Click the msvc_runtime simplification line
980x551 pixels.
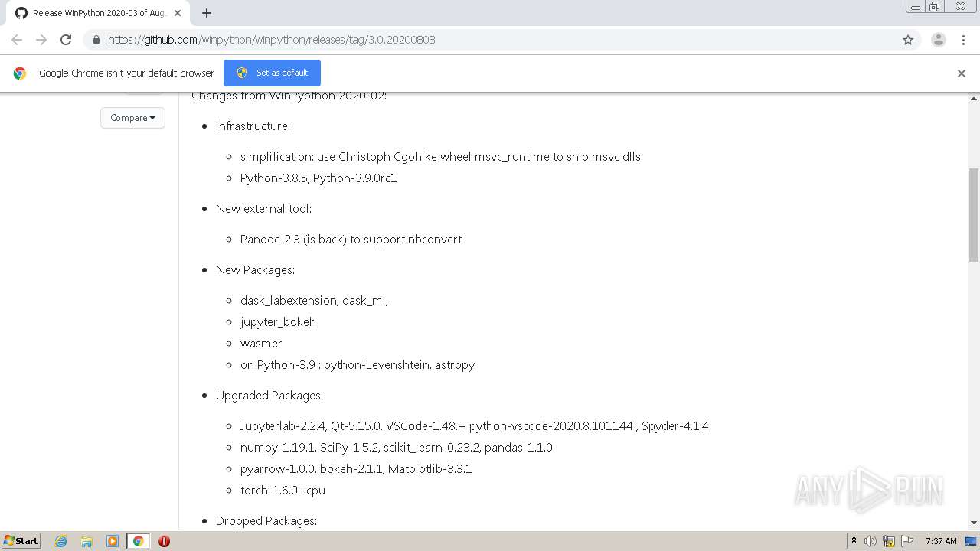coord(440,156)
